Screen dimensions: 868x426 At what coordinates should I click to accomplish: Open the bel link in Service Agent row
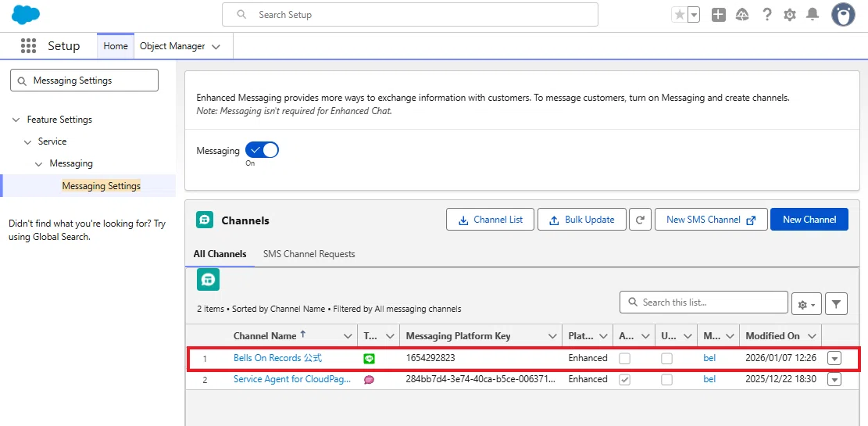[x=709, y=379]
